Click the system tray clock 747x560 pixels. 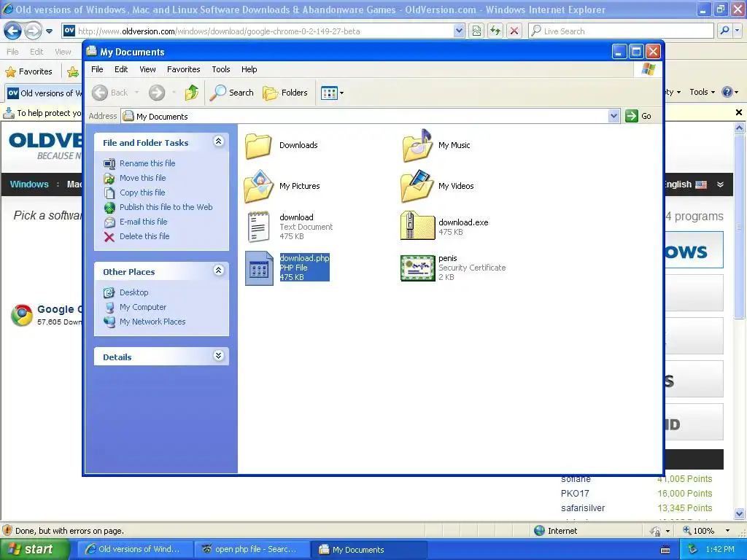(720, 549)
